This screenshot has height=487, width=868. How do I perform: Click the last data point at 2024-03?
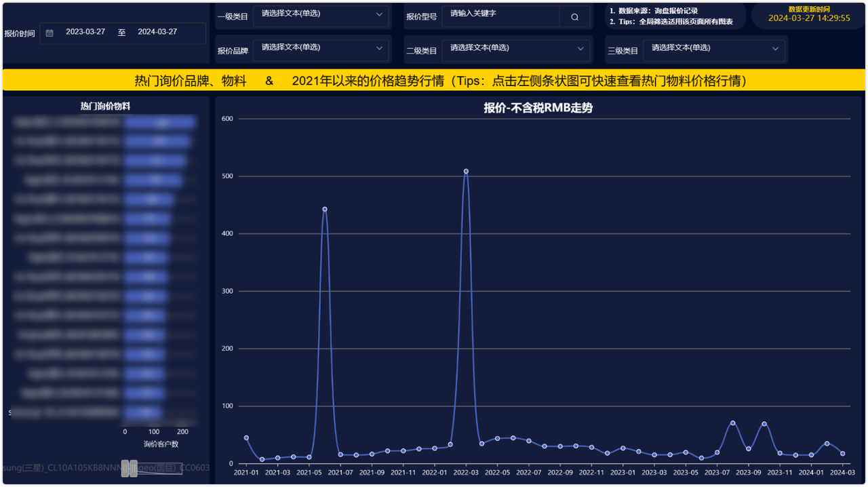coord(842,453)
